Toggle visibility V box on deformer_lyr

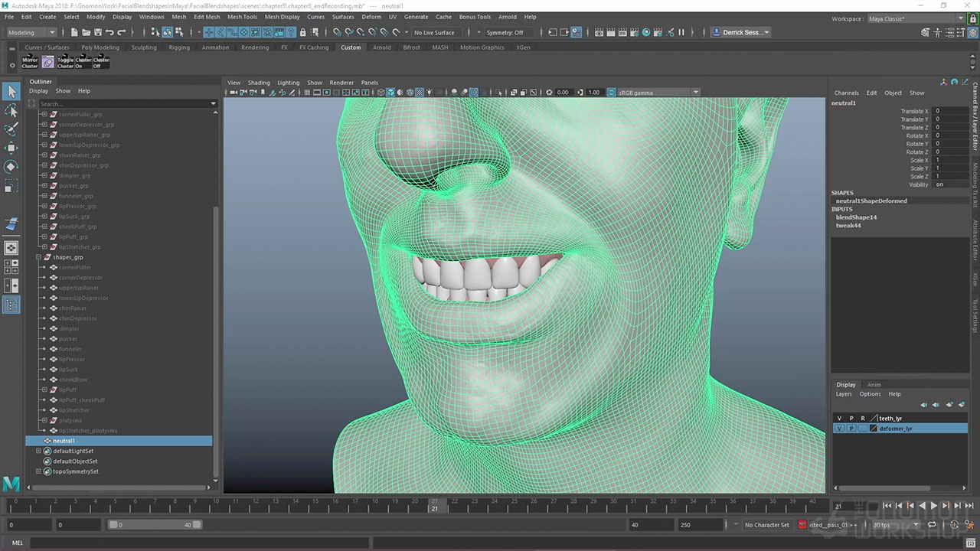coord(839,429)
